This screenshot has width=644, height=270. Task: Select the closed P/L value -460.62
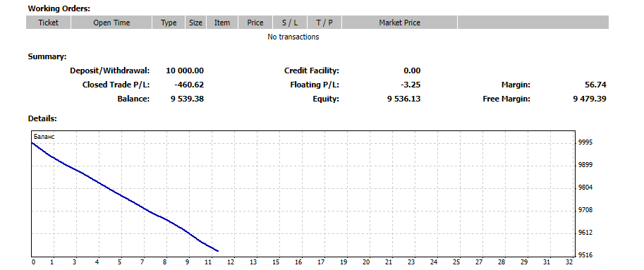(189, 85)
